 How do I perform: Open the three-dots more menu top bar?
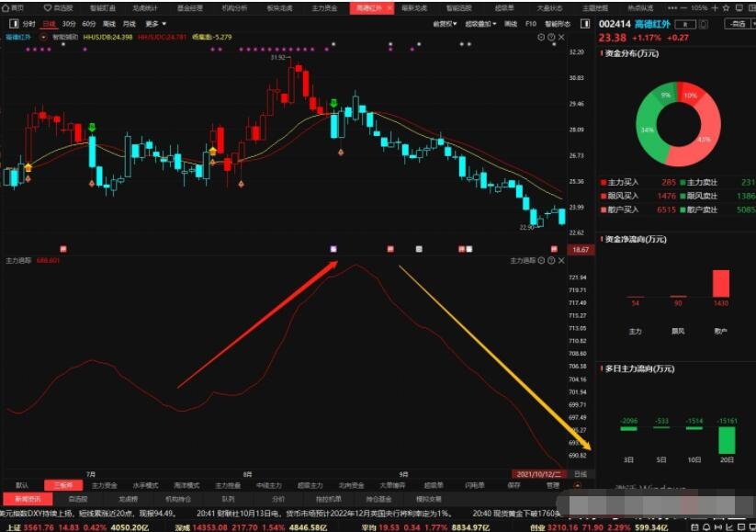(x=672, y=7)
